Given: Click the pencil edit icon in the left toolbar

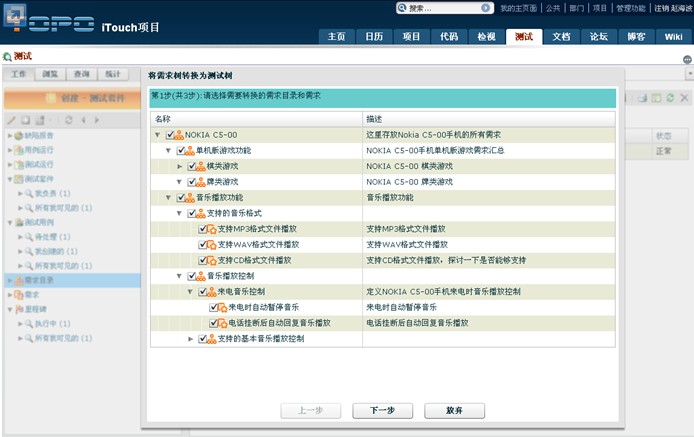Looking at the screenshot, I should coord(12,120).
